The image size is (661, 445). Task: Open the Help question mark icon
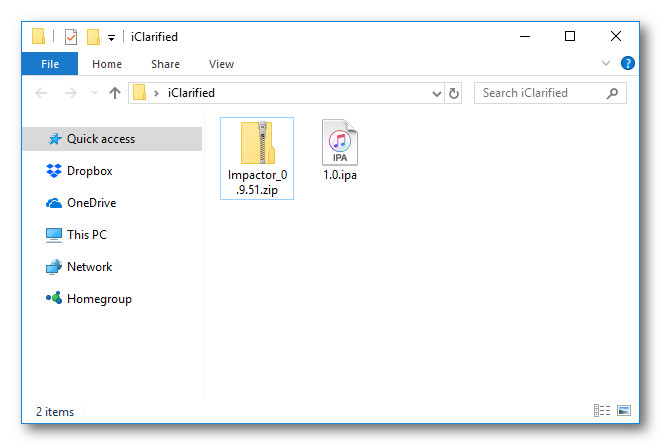tap(628, 63)
